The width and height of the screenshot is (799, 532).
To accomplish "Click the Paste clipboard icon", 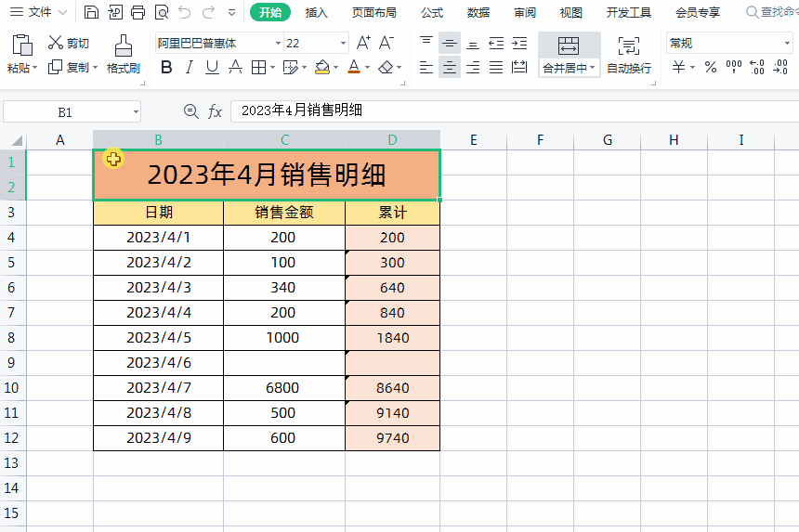I will (x=22, y=45).
